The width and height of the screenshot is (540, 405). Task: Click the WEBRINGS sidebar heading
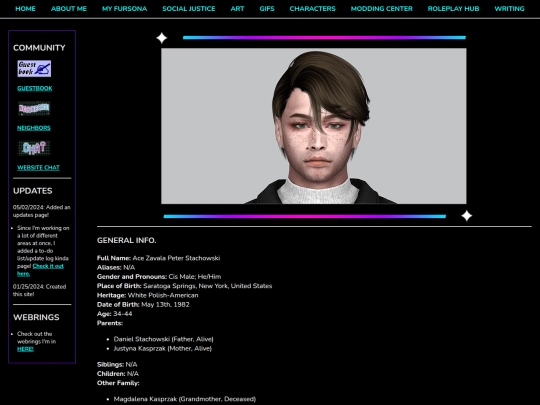pyautogui.click(x=36, y=318)
